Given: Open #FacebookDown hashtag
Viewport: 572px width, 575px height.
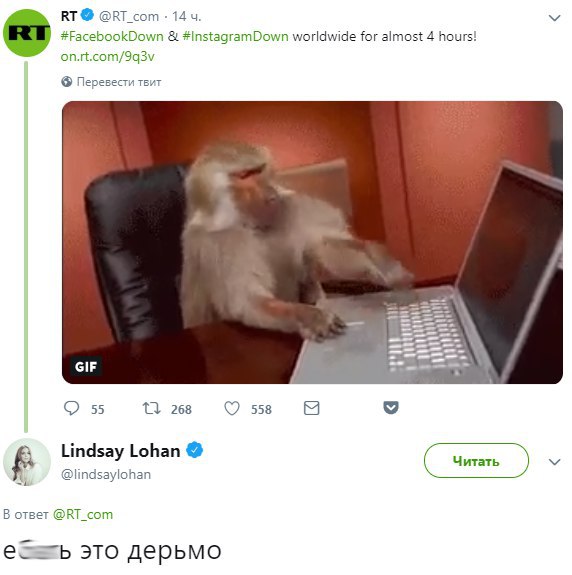Looking at the screenshot, I should (x=112, y=36).
